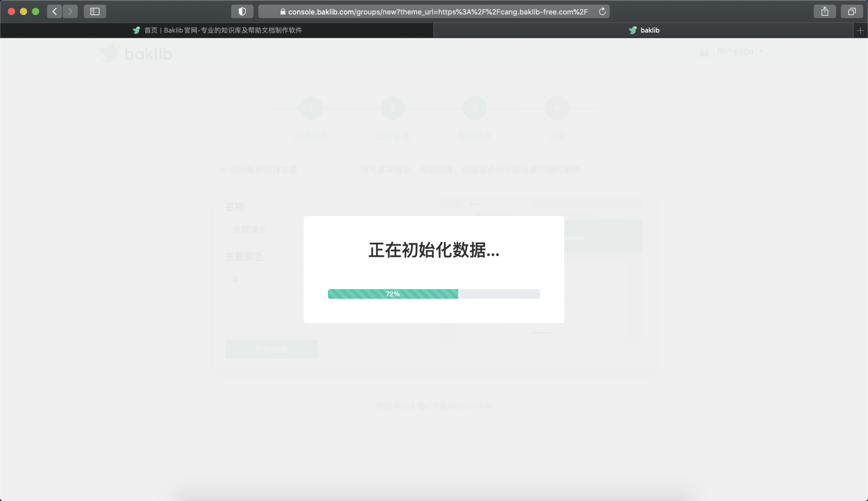Click the 返回重新选择主题 back link
868x501 pixels.
coord(258,170)
